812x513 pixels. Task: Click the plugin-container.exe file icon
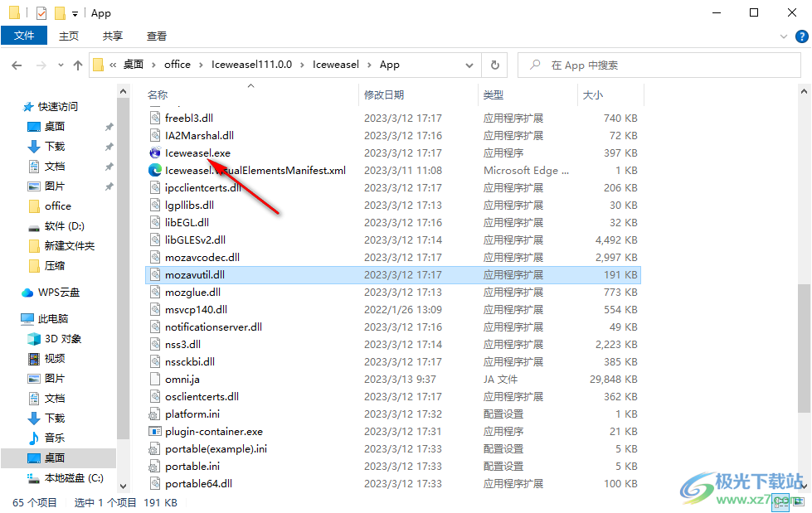coord(155,431)
